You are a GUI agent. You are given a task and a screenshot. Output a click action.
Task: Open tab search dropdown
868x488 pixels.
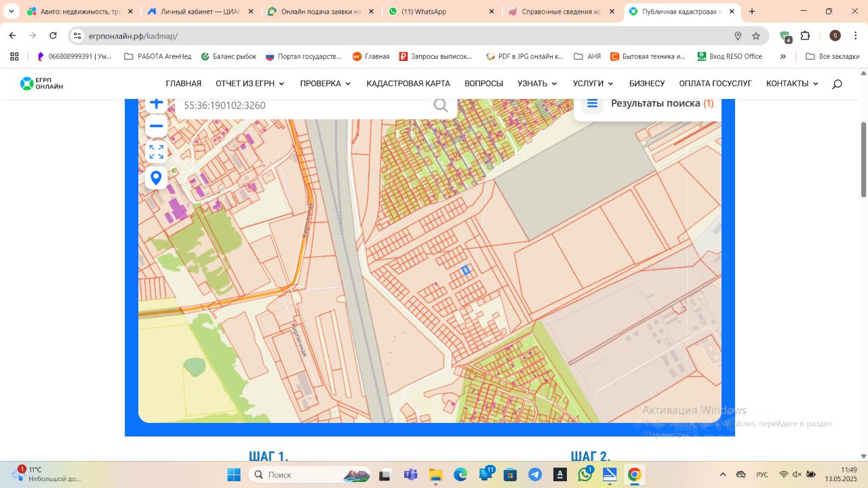coord(11,12)
